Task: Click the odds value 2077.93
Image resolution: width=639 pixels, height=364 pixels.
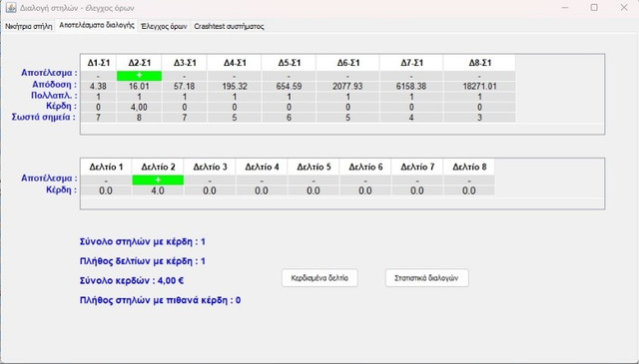Action: (x=347, y=87)
